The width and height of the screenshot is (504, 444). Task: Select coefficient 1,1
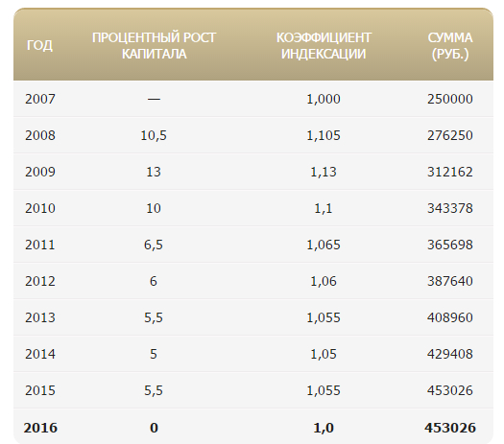324,208
